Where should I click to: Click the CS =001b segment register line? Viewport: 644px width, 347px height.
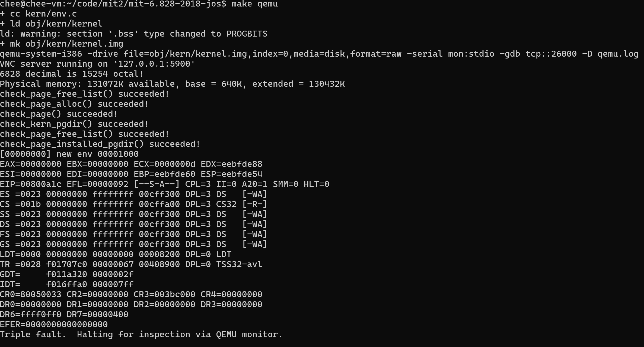click(x=133, y=204)
